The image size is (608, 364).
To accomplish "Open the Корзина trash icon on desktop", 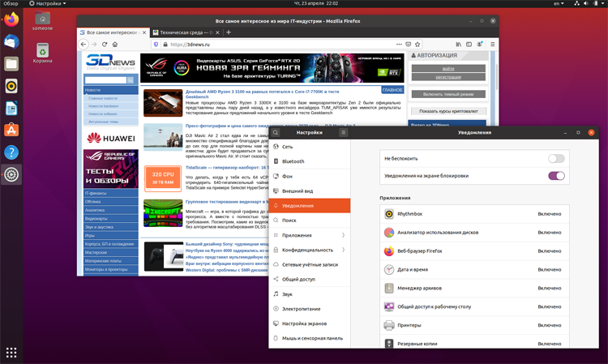I will click(x=42, y=54).
